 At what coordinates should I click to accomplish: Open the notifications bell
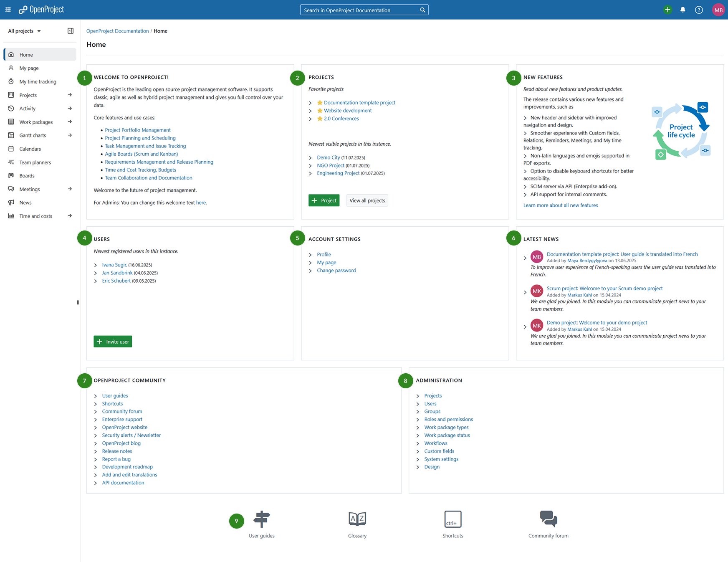tap(682, 10)
